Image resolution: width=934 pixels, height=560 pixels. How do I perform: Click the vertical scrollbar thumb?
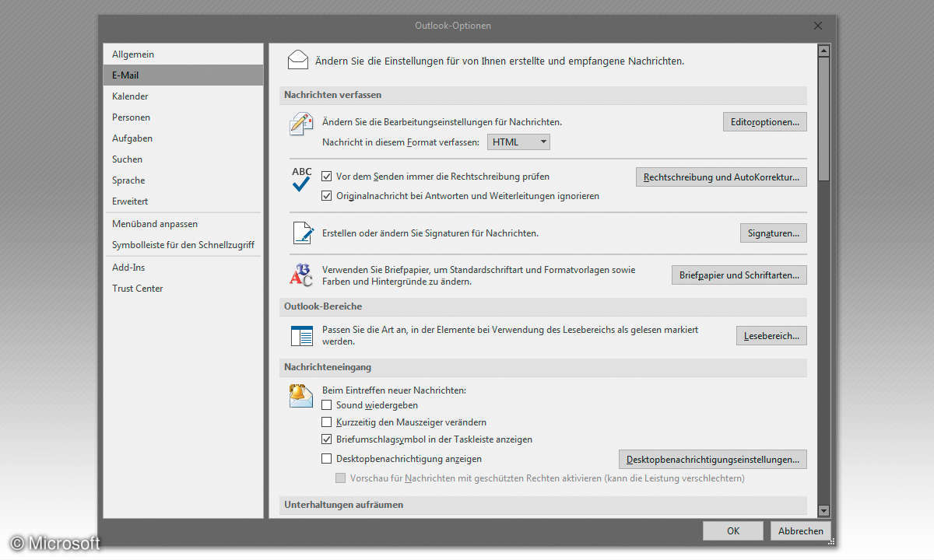(x=823, y=121)
